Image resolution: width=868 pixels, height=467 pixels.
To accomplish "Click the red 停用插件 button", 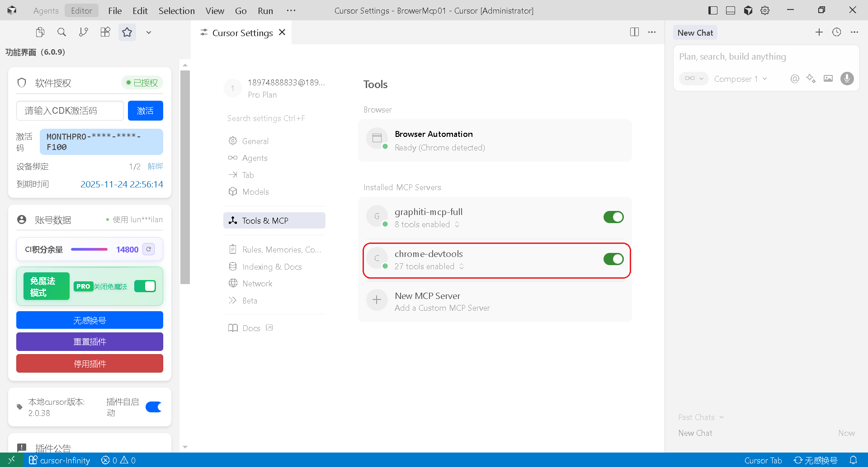I will tap(90, 364).
